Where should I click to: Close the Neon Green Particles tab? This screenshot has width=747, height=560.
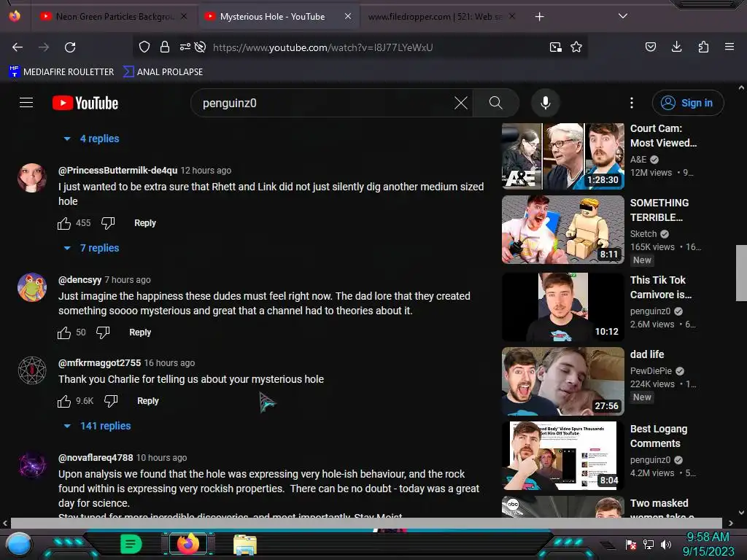184,16
